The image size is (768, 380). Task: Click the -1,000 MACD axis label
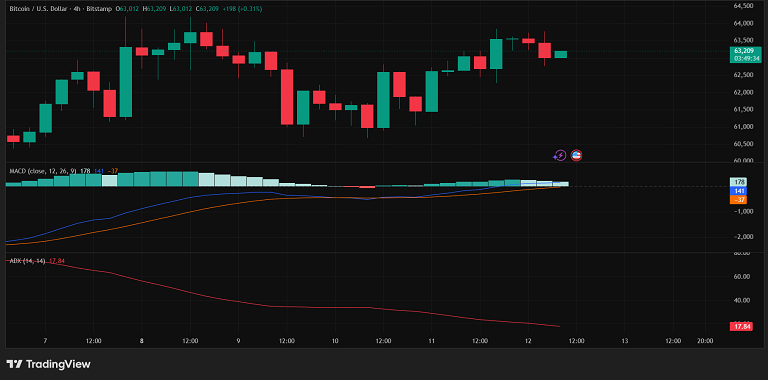click(744, 211)
